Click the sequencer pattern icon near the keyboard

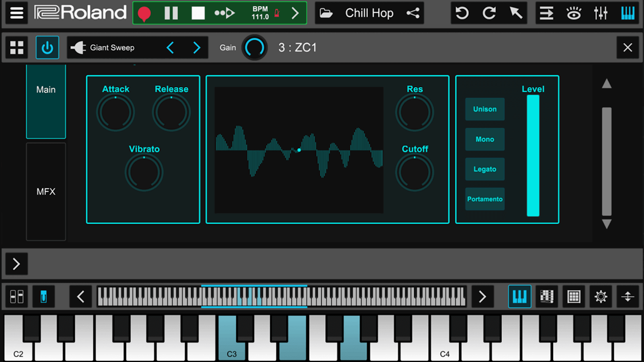point(547,296)
